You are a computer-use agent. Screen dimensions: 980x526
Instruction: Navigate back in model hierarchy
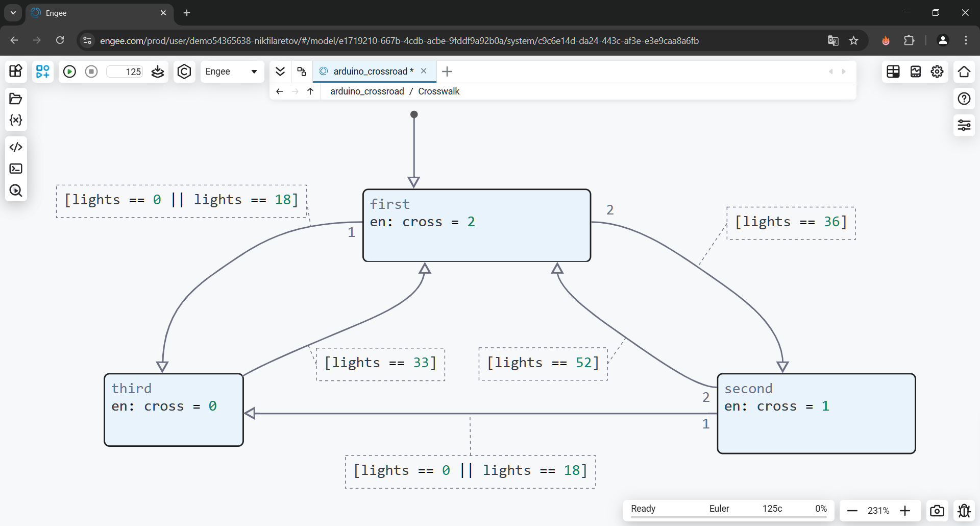(x=279, y=91)
